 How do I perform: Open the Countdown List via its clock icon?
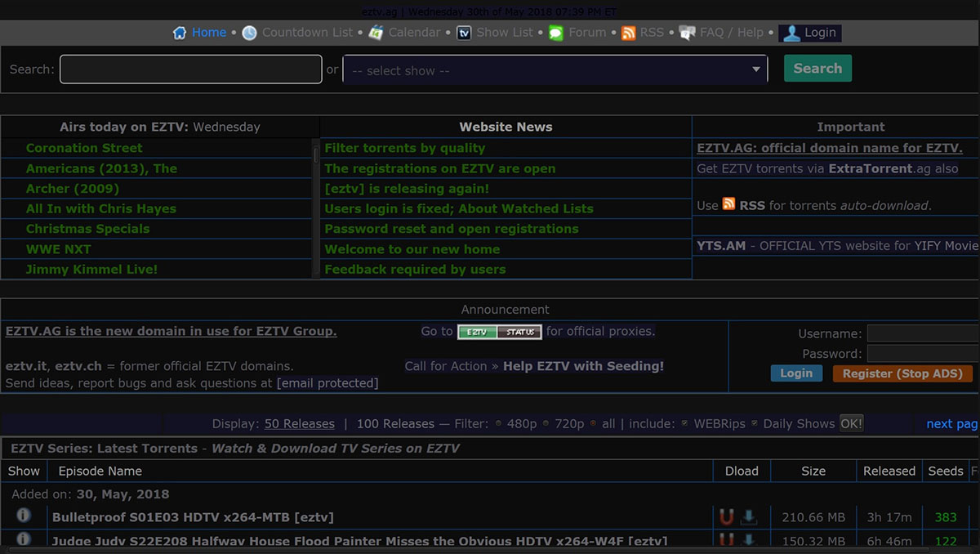[x=248, y=33]
